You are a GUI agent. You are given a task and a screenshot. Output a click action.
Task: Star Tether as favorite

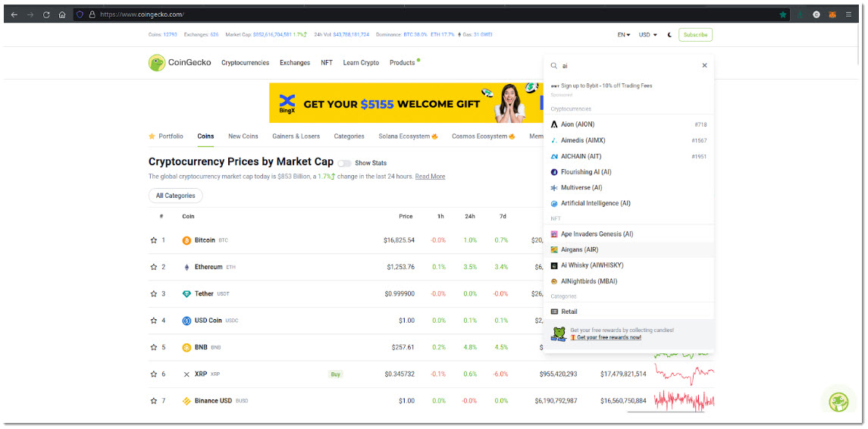(154, 293)
